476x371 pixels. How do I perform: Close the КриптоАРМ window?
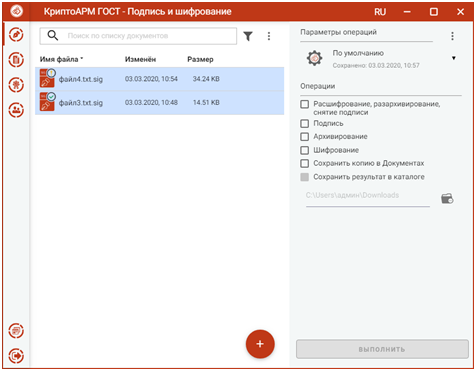460,12
